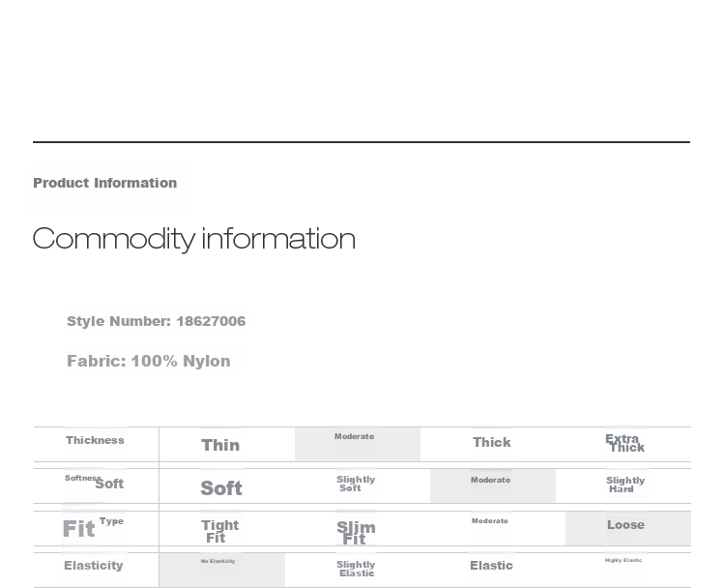
Task: Select the Commodity information title
Action: coord(194,239)
